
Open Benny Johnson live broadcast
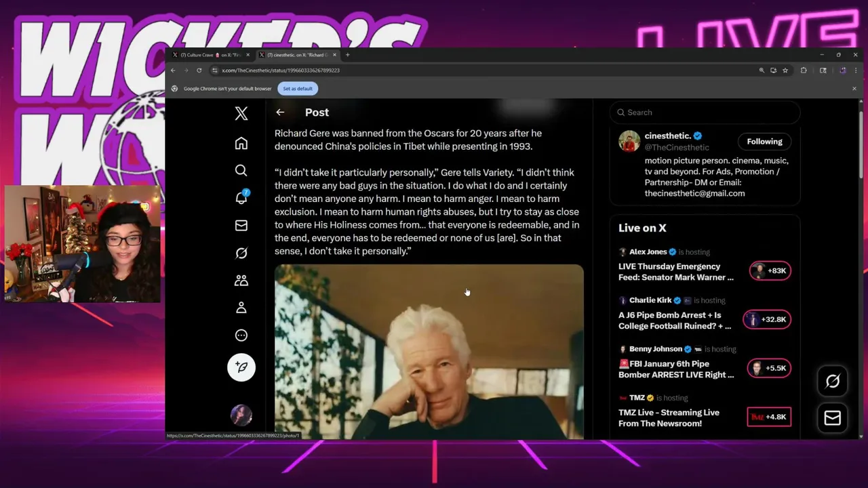click(x=676, y=369)
